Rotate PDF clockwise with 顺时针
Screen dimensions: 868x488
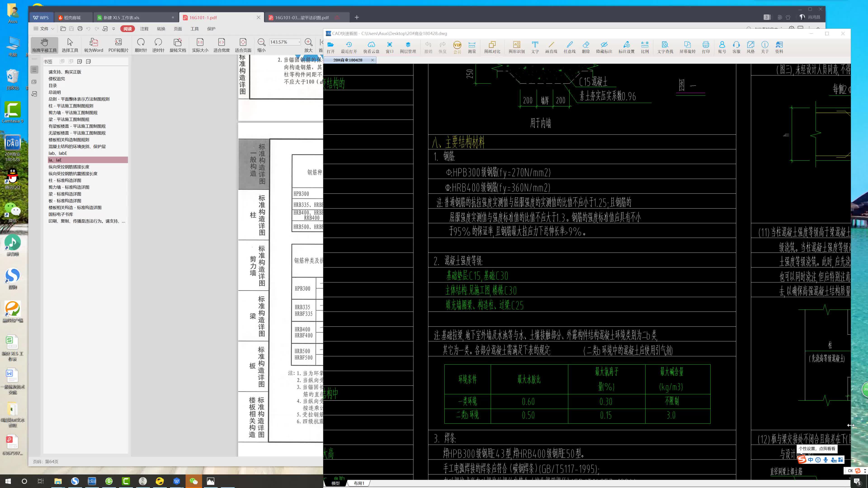(x=141, y=45)
